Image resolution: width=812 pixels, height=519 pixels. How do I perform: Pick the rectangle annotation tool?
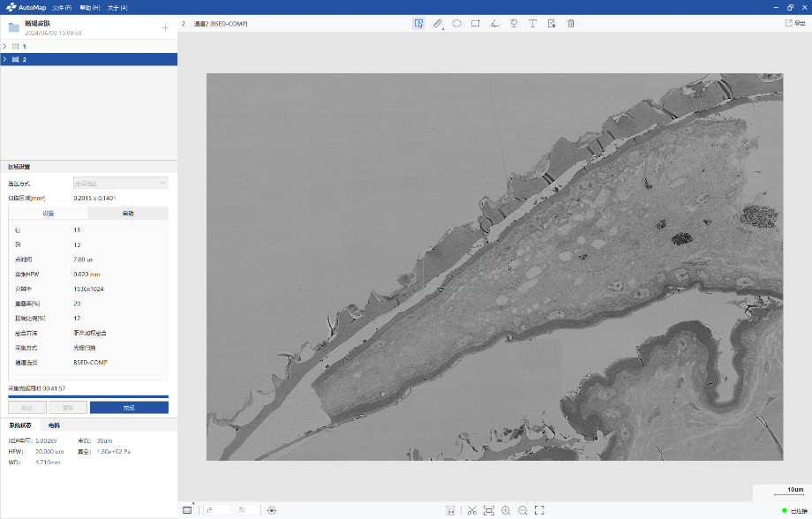click(x=476, y=24)
